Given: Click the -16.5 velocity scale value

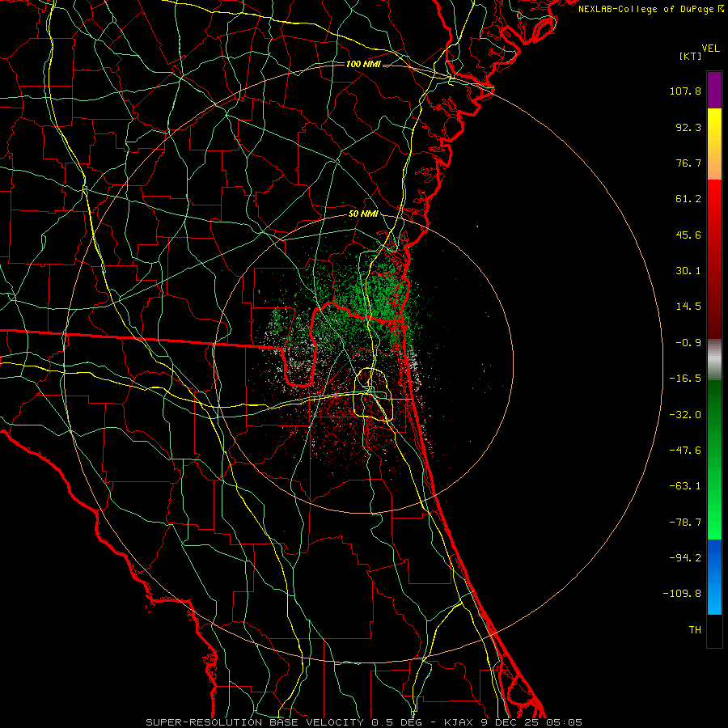Looking at the screenshot, I should point(685,379).
